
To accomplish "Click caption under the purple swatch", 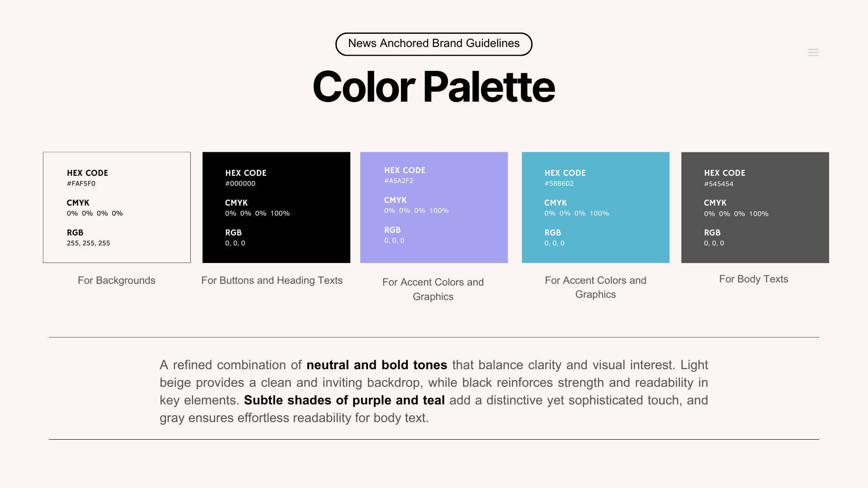I will pos(433,289).
